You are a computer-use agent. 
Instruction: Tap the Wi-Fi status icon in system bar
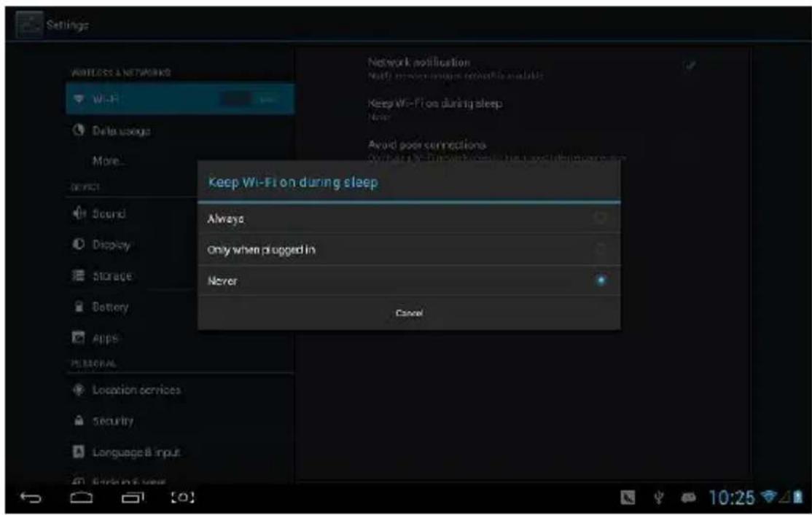pyautogui.click(x=768, y=497)
